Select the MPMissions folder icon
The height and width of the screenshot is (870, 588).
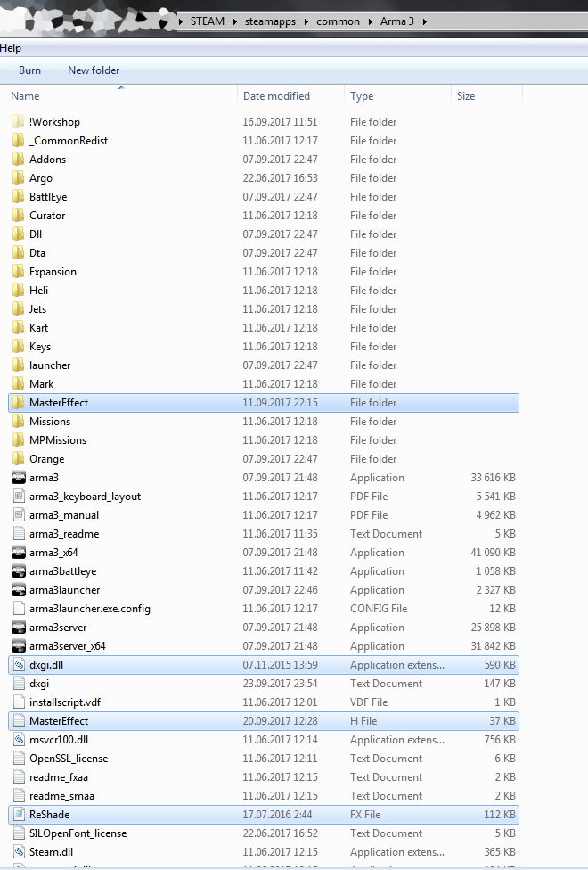[19, 440]
